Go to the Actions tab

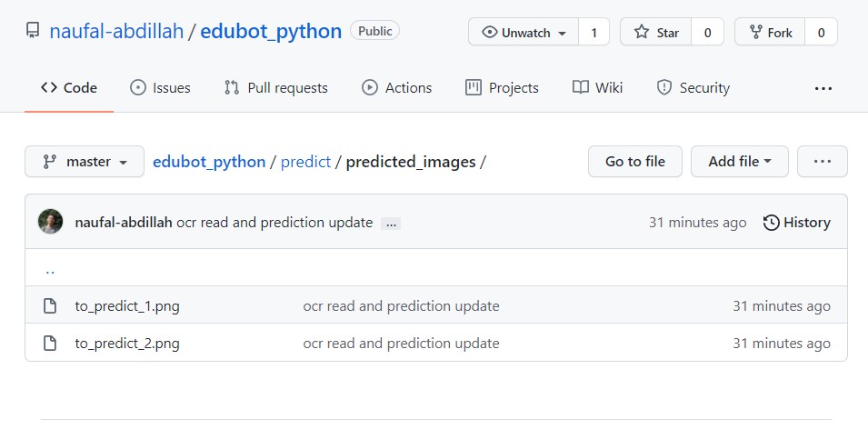[x=396, y=88]
